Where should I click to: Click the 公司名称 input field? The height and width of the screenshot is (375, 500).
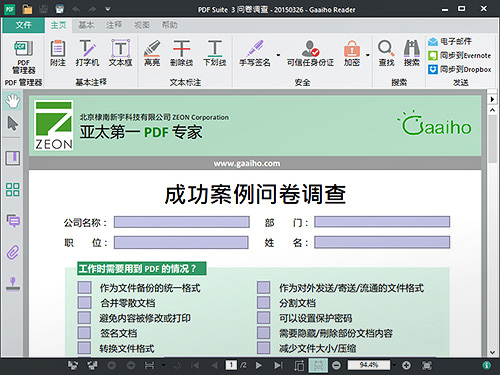(182, 222)
